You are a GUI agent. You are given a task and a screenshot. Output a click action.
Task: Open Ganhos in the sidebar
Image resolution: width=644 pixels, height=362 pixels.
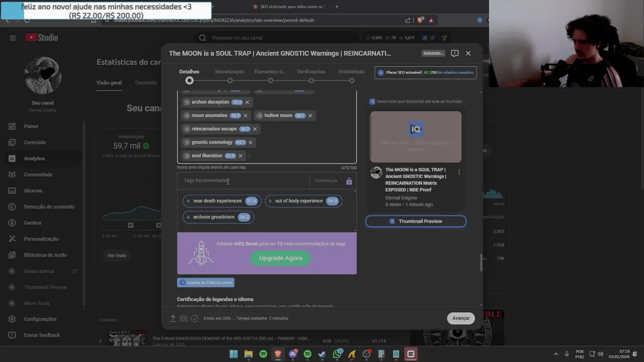tap(32, 223)
